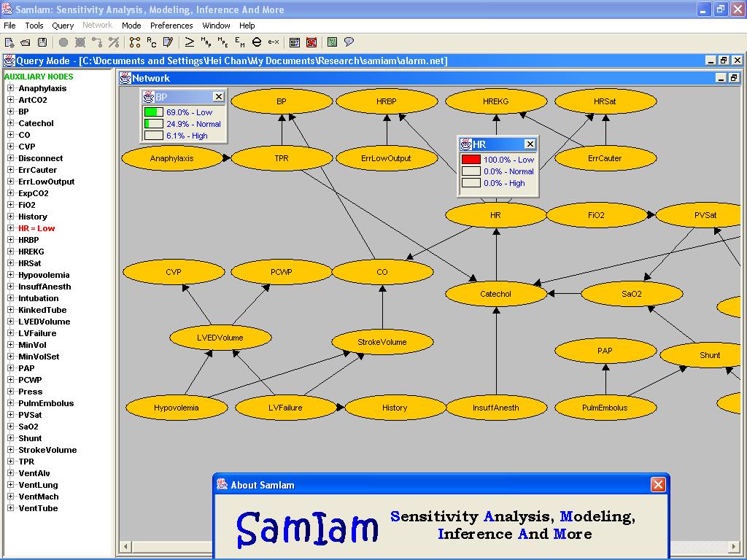Click the green help question icon
The width and height of the screenshot is (747, 560).
tap(332, 42)
